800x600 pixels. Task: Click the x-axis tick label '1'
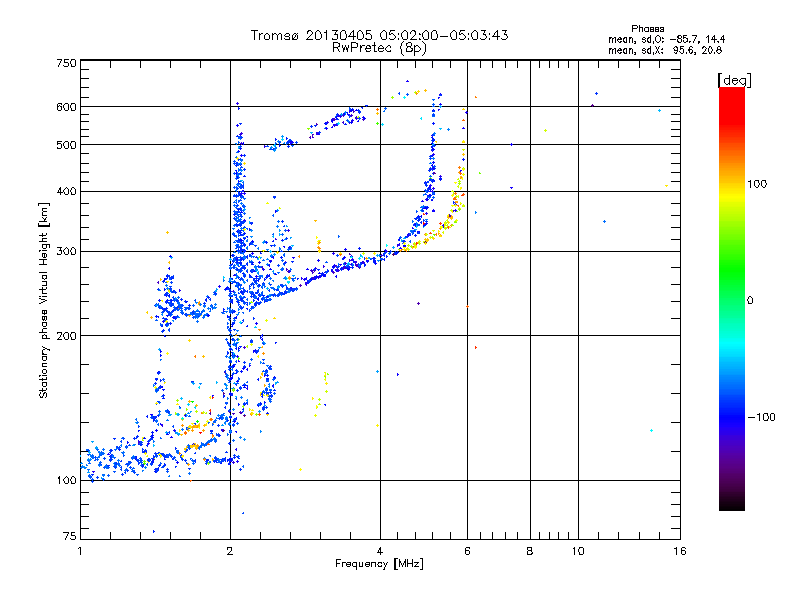80,551
